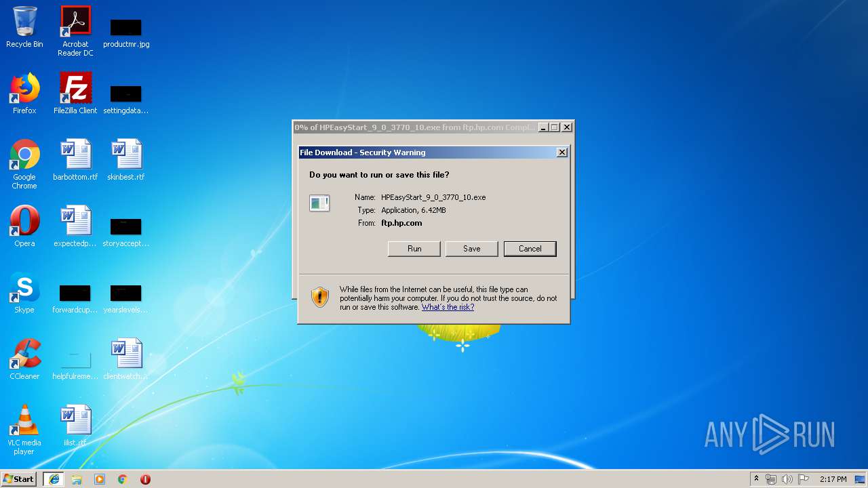Screen dimensions: 868x488
Task: Click the Chrome taskbar icon
Action: click(x=123, y=479)
